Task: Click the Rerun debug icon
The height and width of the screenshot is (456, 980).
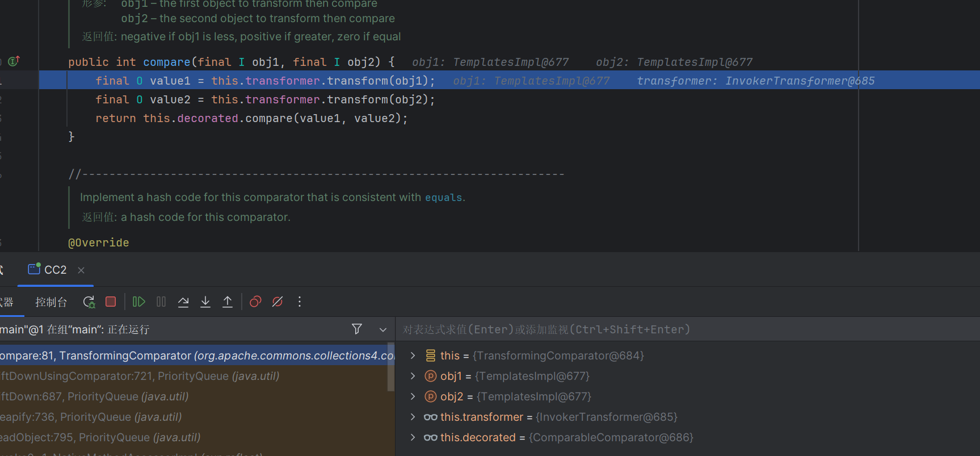Action: coord(89,302)
